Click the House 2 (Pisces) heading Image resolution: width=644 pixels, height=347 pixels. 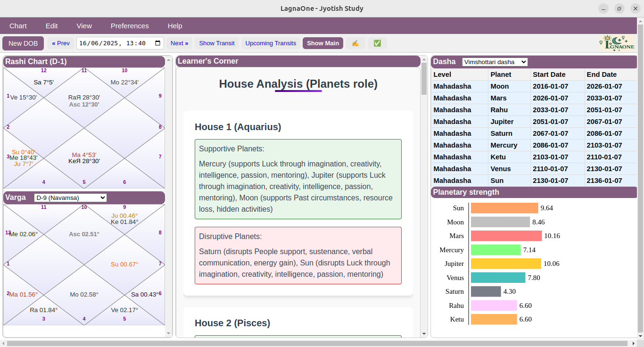point(232,323)
